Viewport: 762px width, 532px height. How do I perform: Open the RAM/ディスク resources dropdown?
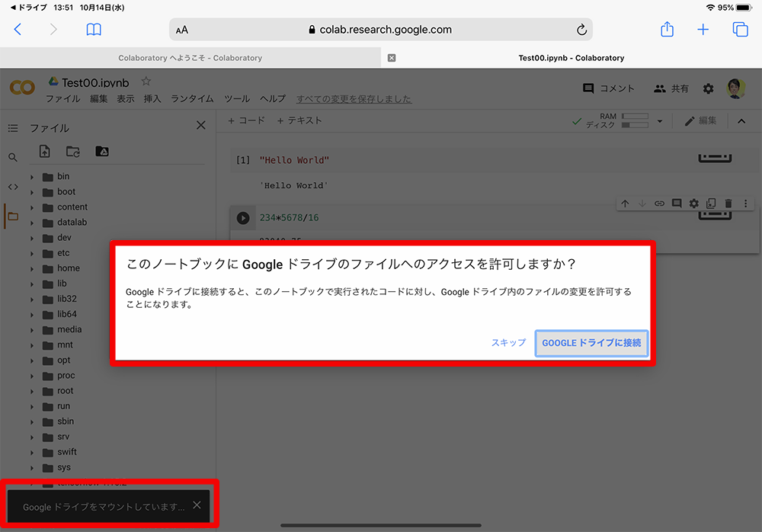660,120
